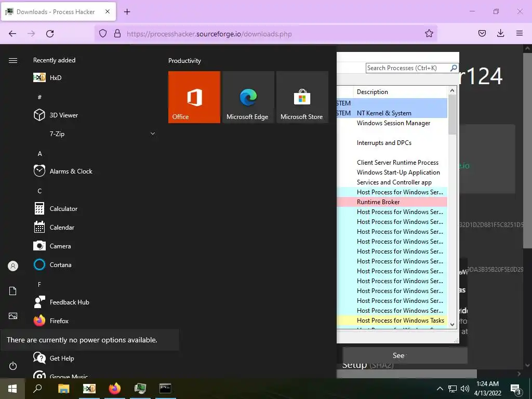This screenshot has height=399, width=532.
Task: Select Windows Start-Up Application row
Action: 392,172
